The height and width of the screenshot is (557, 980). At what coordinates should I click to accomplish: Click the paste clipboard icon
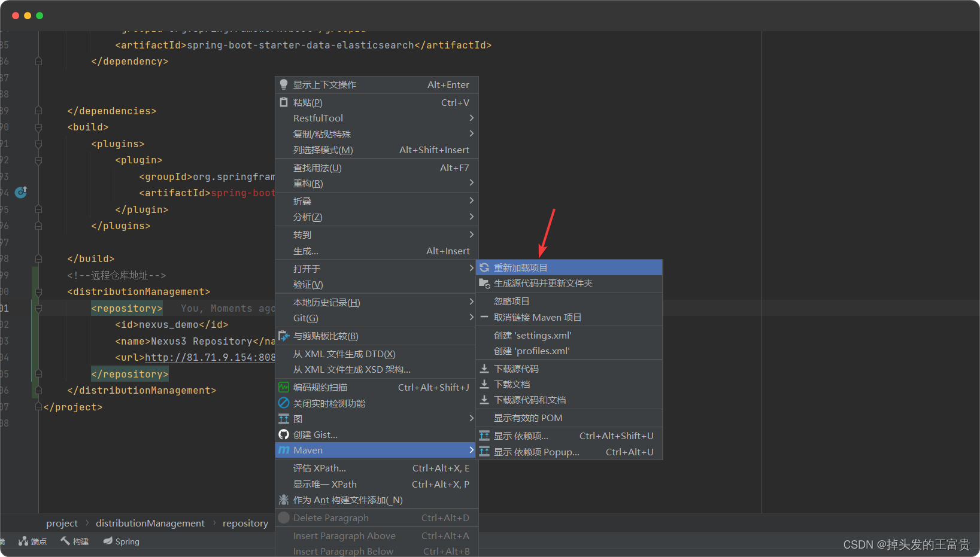pyautogui.click(x=284, y=102)
